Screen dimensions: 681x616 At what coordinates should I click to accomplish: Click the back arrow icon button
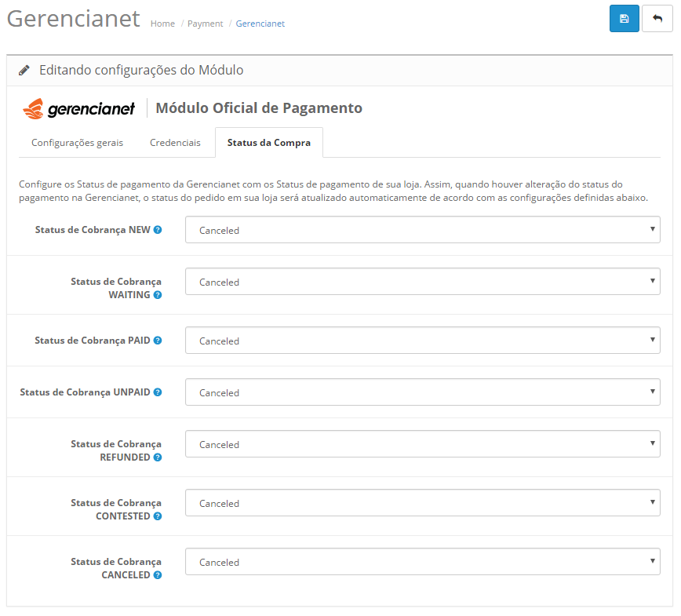pyautogui.click(x=657, y=19)
